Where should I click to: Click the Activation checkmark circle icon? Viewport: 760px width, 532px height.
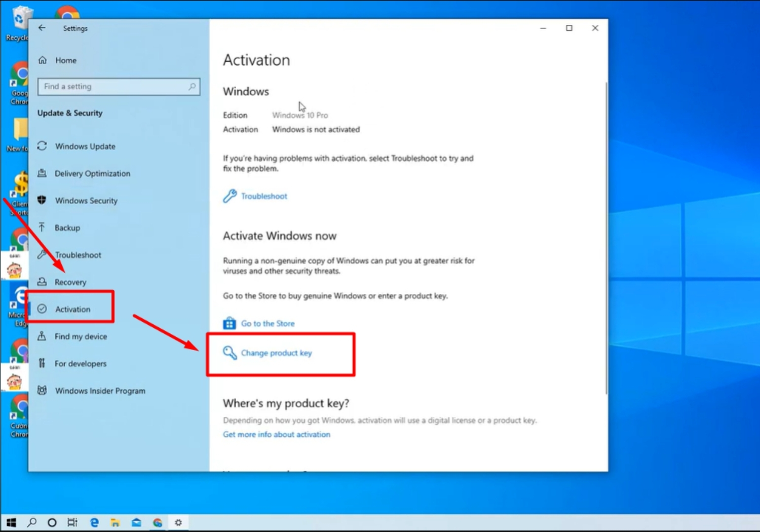[42, 309]
